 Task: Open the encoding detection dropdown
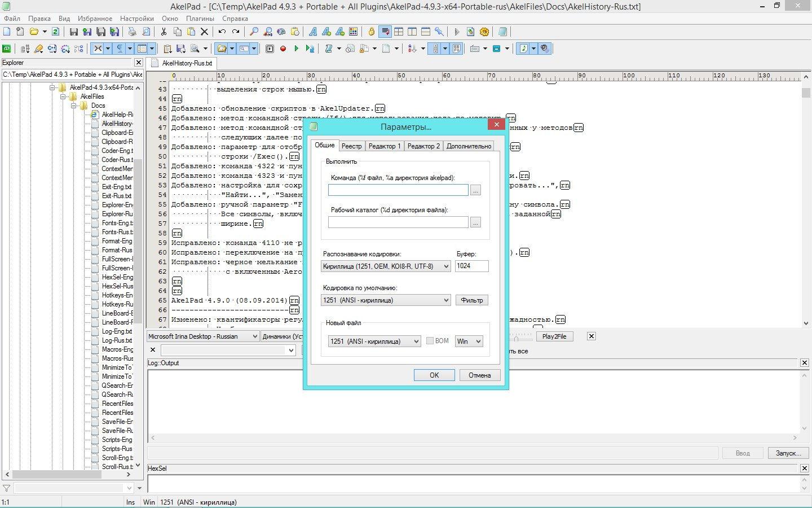[x=386, y=266]
